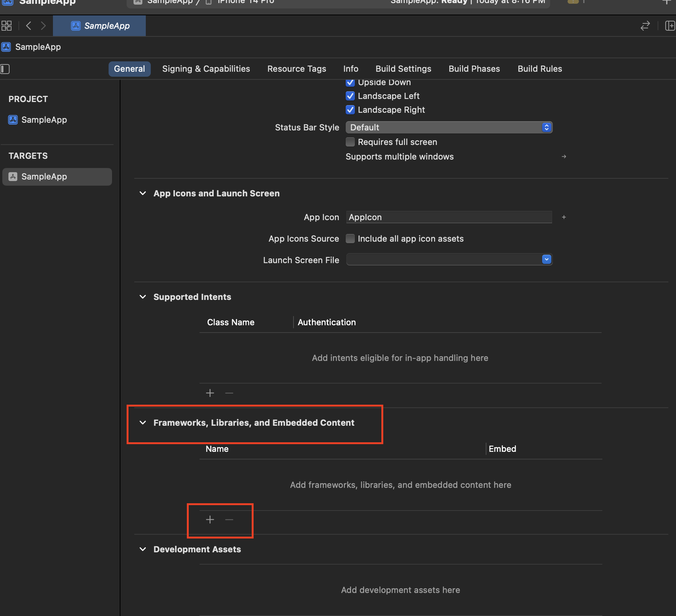Click the Class Name column header
676x616 pixels.
(231, 322)
